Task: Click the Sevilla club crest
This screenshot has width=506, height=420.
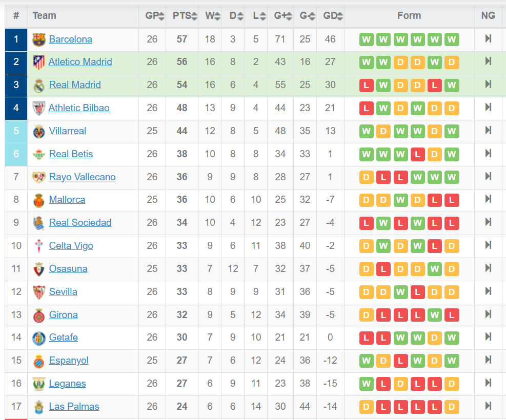Action: [39, 292]
